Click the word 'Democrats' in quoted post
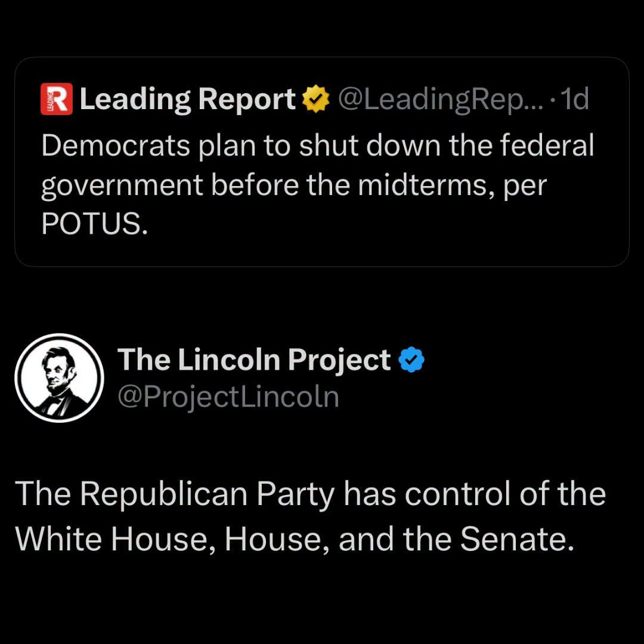 tap(116, 145)
